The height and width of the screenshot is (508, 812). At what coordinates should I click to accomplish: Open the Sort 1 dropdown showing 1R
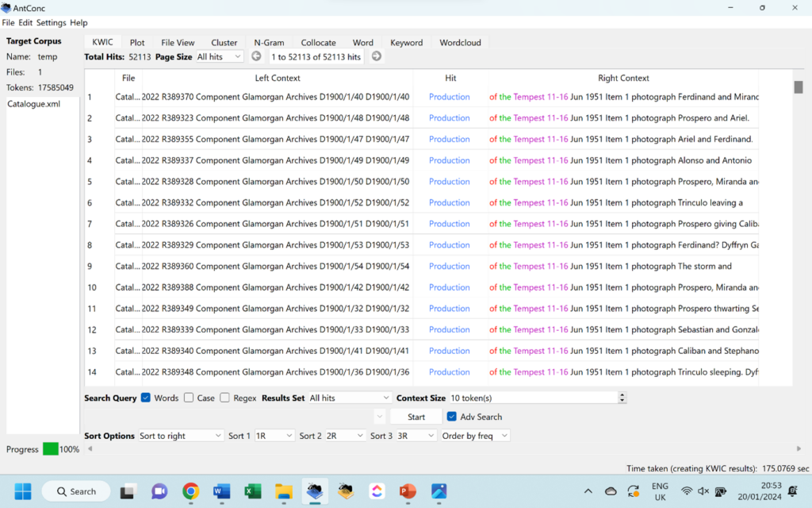coord(274,435)
